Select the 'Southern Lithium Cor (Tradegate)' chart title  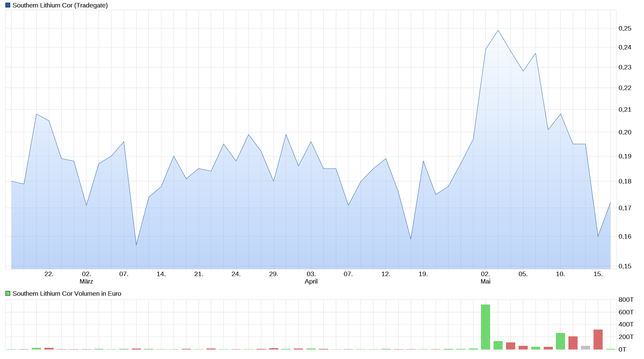[x=60, y=5]
